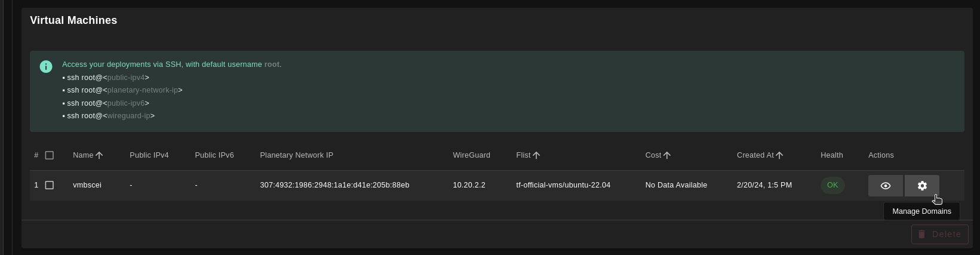The image size is (980, 255).
Task: Sort Created At with arrow icon
Action: [779, 155]
